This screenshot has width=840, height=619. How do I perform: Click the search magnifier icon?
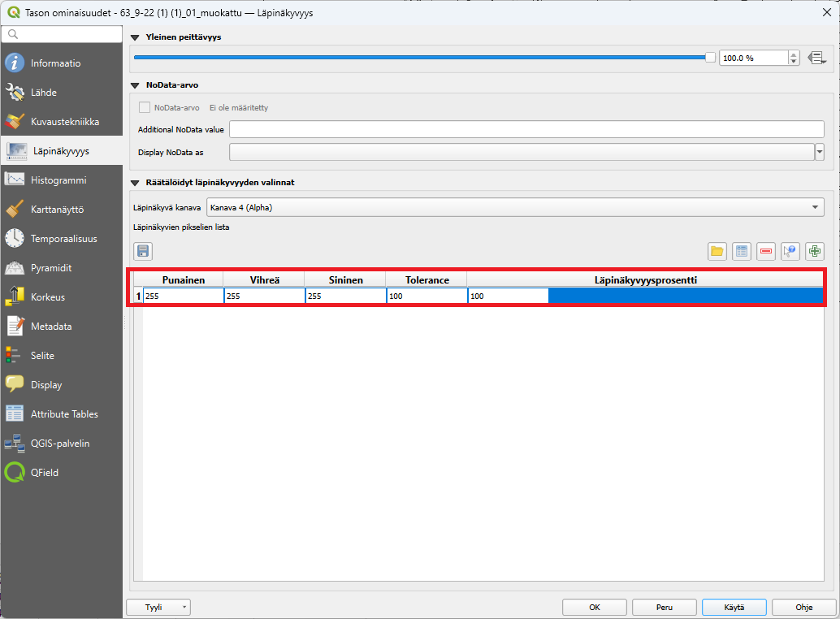tap(13, 34)
